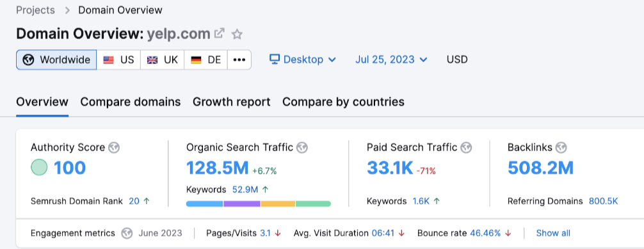
Task: Click blue segment of keywords bar
Action: 205,204
